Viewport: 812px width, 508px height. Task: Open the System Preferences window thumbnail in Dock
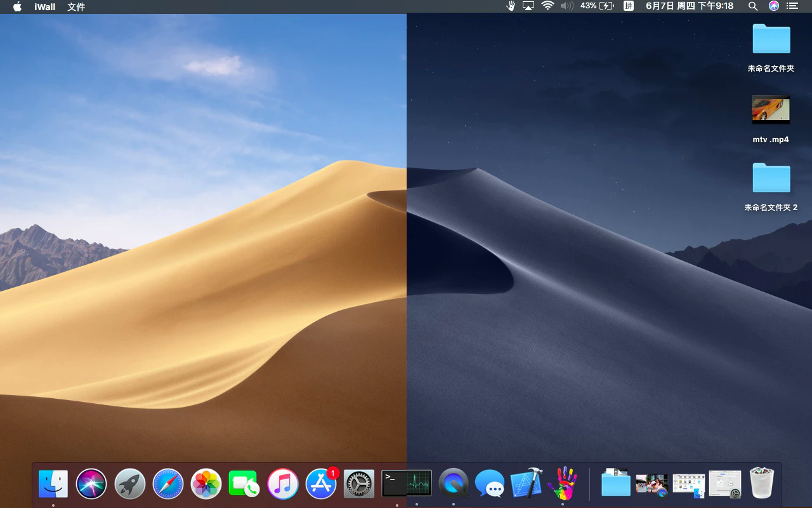pyautogui.click(x=725, y=485)
